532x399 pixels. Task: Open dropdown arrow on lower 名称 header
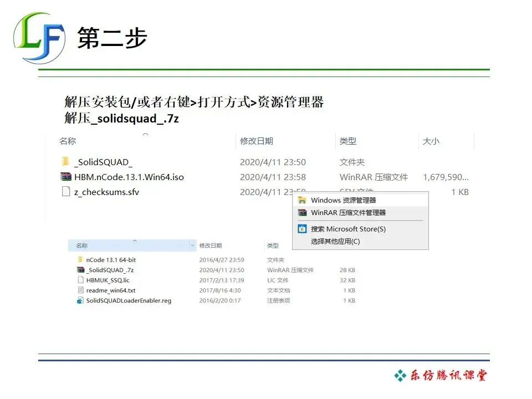(x=193, y=245)
